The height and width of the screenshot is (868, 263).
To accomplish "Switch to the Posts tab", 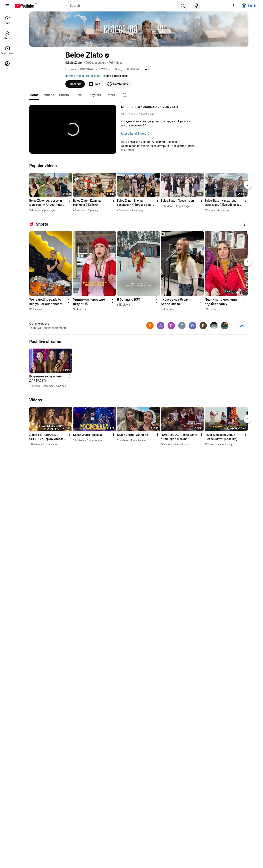I will [111, 95].
